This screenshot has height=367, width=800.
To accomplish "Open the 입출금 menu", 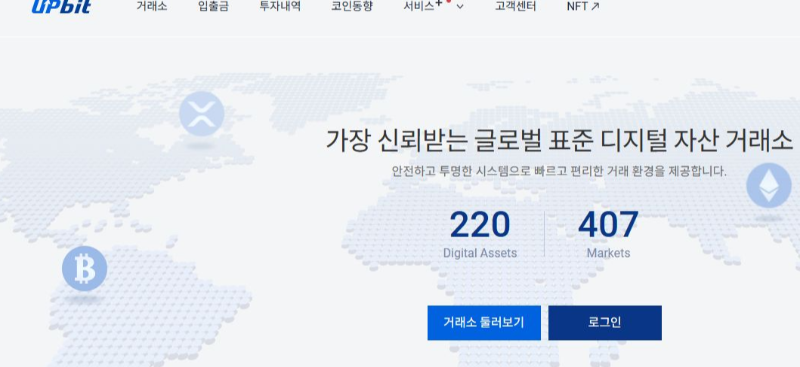I will (x=213, y=6).
